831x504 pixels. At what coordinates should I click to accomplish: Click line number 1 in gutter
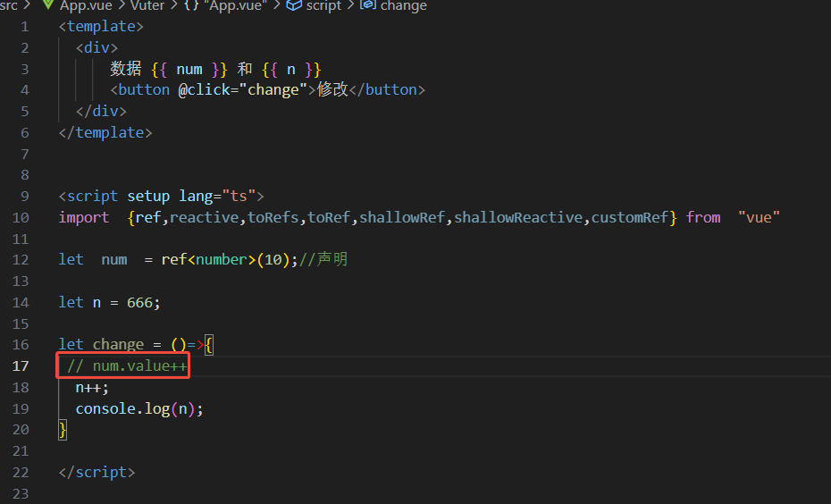tap(24, 27)
